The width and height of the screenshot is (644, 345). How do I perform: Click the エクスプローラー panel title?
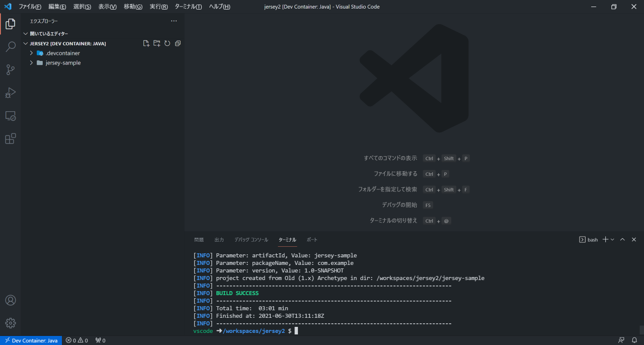pos(44,21)
